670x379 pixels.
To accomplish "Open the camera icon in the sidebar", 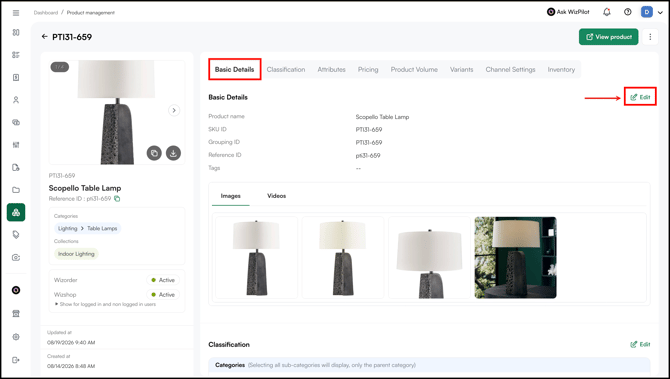I will [16, 257].
